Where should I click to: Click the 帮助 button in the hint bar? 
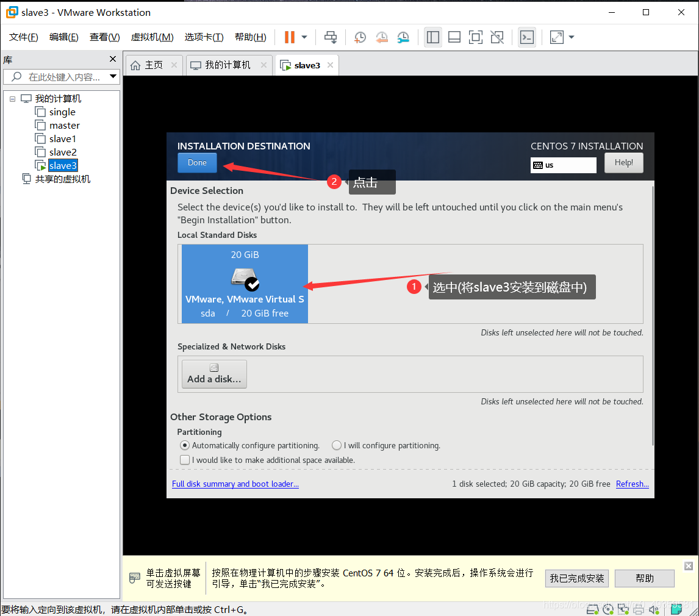click(x=645, y=579)
